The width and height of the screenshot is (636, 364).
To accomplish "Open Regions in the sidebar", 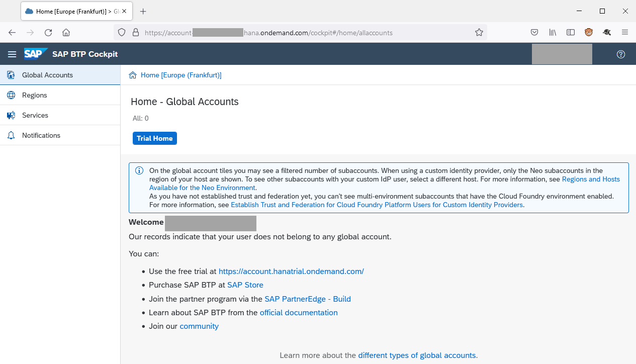I will point(60,95).
